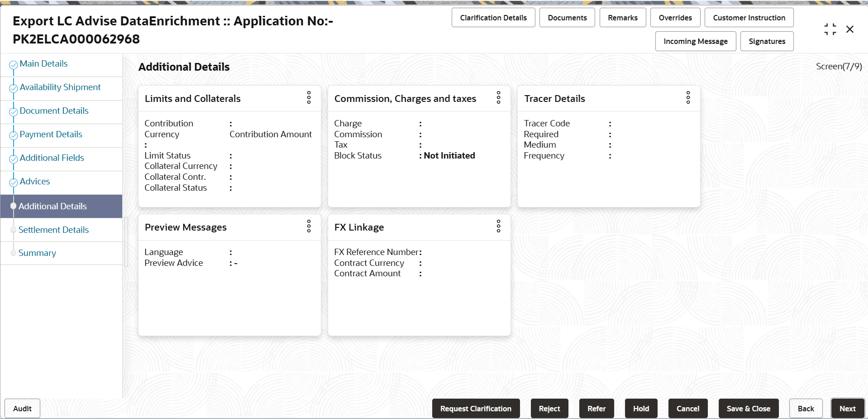The width and height of the screenshot is (868, 419).
Task: Click the Advices step check icon
Action: 14,183
